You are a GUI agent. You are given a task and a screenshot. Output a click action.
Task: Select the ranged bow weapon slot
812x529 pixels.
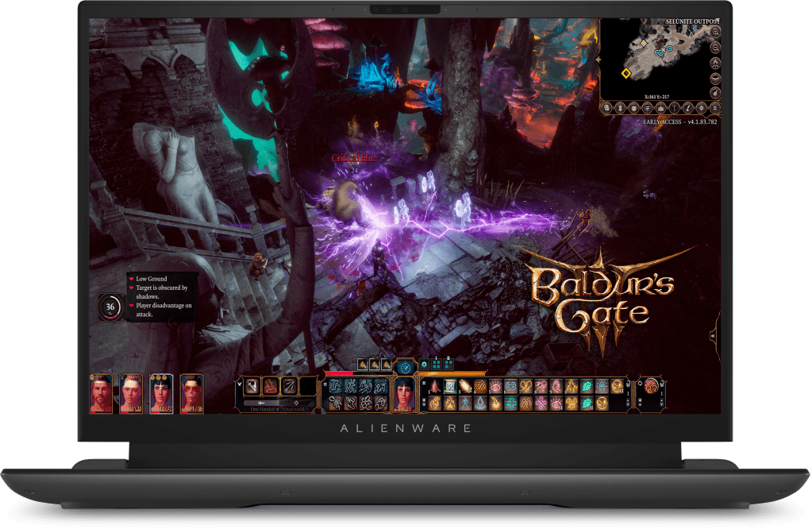click(x=291, y=386)
